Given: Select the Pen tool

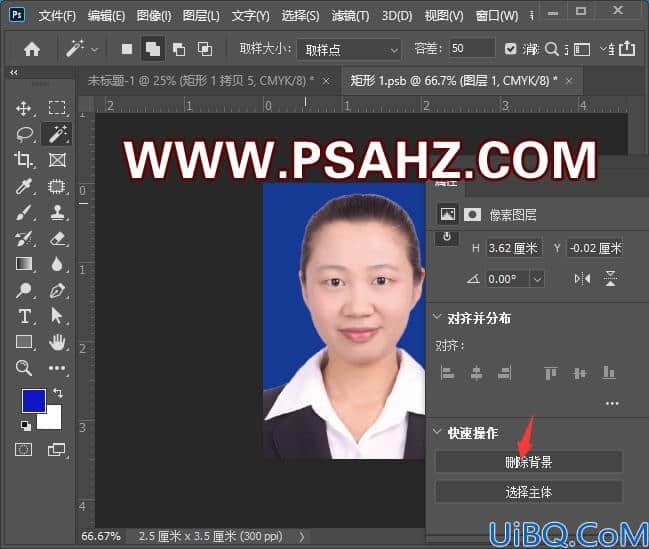Looking at the screenshot, I should pyautogui.click(x=57, y=291).
